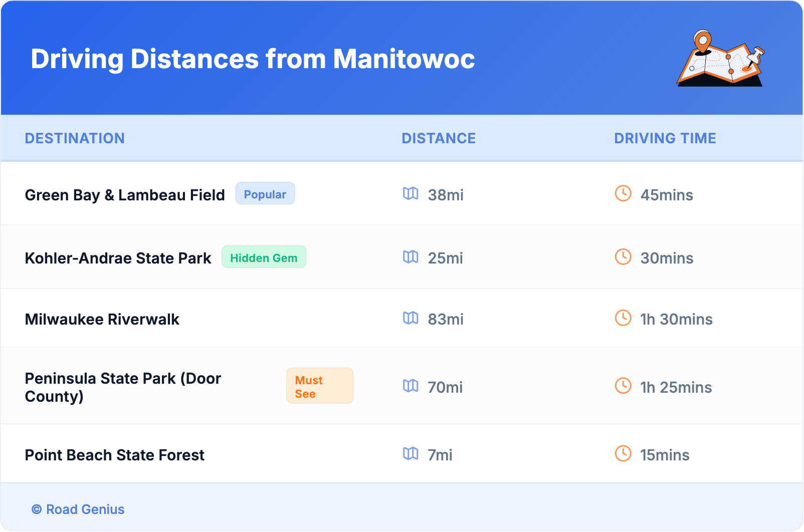804x532 pixels.
Task: Click the Destination column header
Action: pos(75,138)
